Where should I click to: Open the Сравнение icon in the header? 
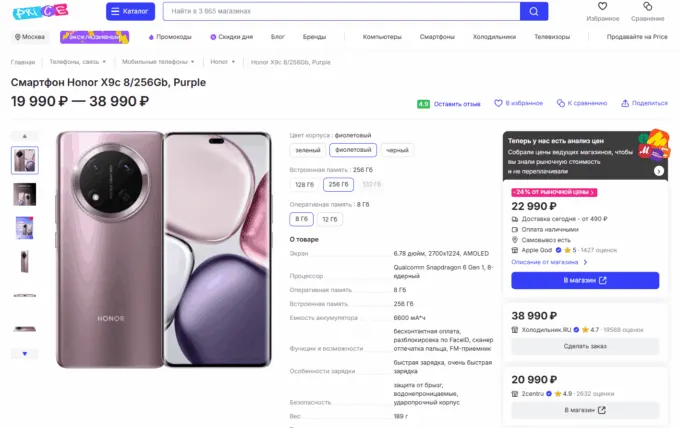[x=647, y=7]
